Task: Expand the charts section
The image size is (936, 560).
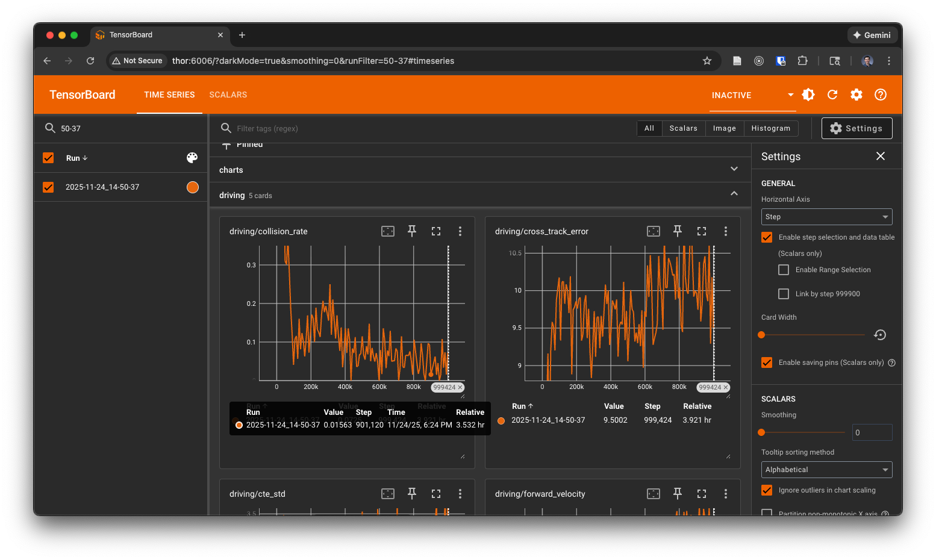Action: 734,170
